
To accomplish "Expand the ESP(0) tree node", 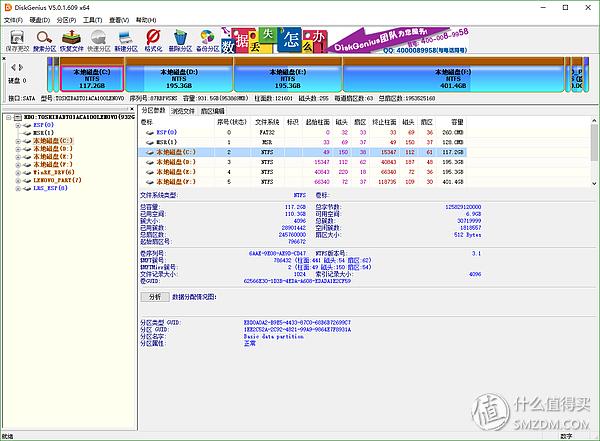I will click(x=17, y=125).
